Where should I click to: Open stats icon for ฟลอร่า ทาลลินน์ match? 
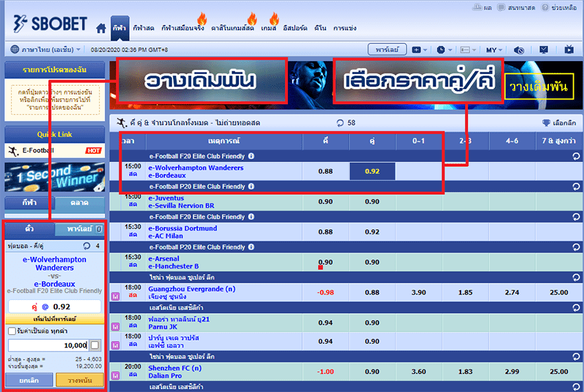click(x=115, y=327)
